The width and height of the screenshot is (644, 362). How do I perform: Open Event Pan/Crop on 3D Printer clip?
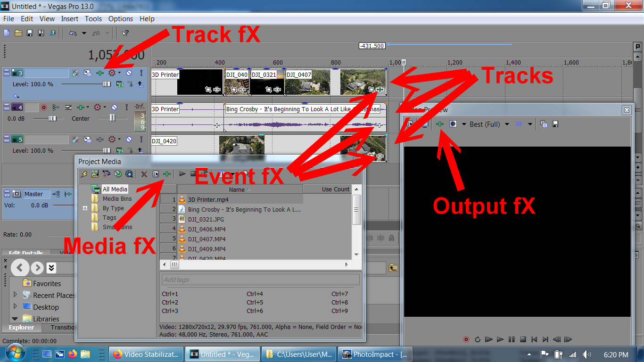(209, 89)
